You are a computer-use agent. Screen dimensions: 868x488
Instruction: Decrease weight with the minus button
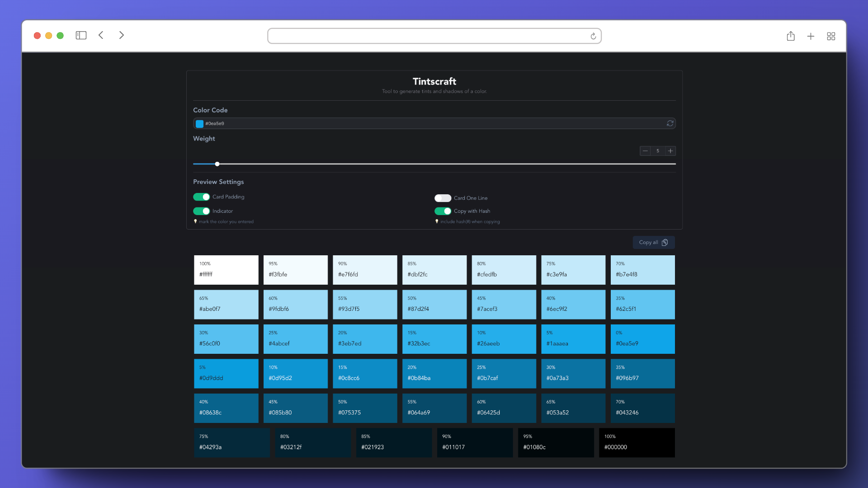pos(645,151)
